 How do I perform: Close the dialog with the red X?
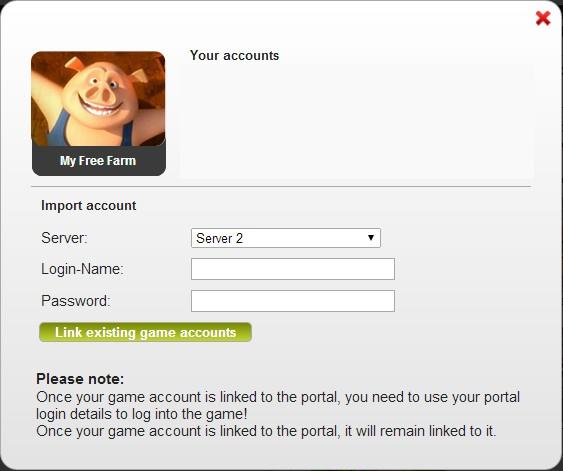(543, 18)
